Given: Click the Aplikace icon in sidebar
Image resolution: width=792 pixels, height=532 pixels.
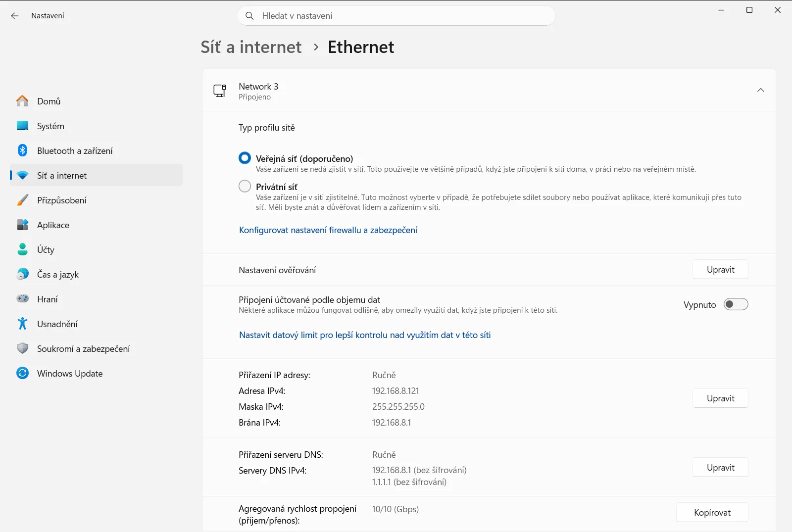Looking at the screenshot, I should click(x=22, y=225).
